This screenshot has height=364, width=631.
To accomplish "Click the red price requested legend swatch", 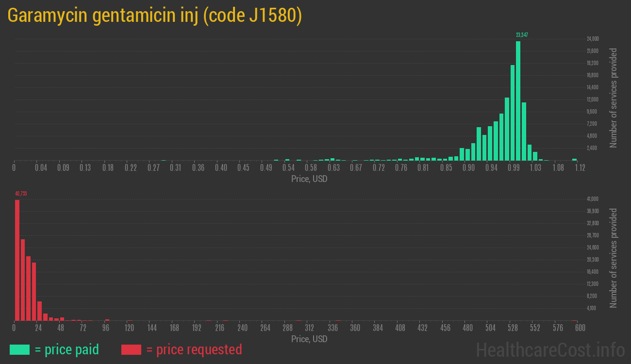I will pyautogui.click(x=131, y=349).
